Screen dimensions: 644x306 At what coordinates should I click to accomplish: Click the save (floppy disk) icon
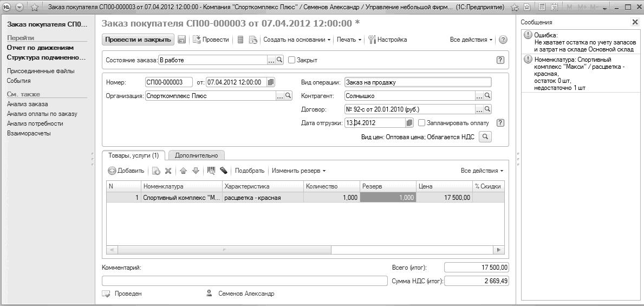181,40
